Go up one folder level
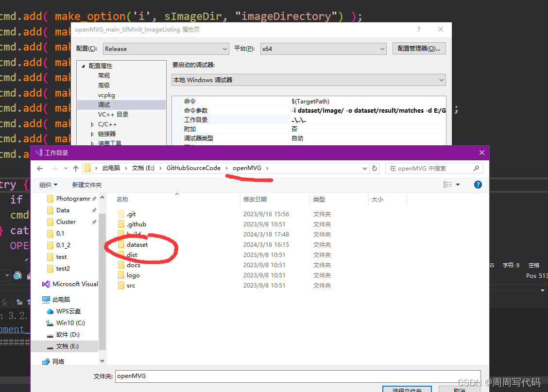 [x=75, y=168]
